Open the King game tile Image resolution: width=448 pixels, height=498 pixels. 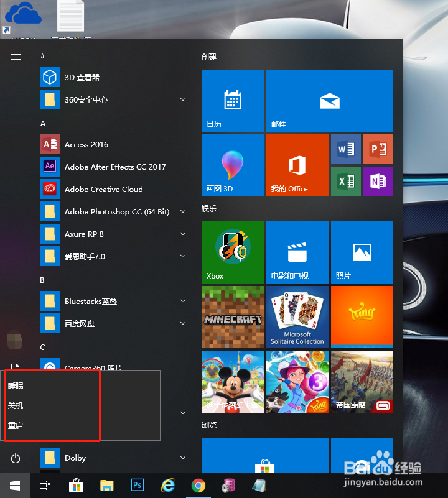(x=362, y=317)
